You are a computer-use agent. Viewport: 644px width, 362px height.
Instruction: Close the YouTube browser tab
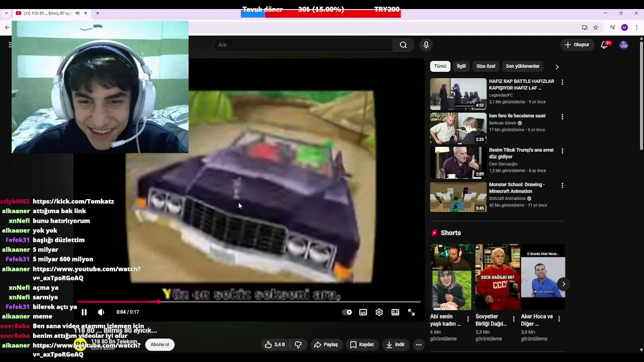[x=86, y=13]
